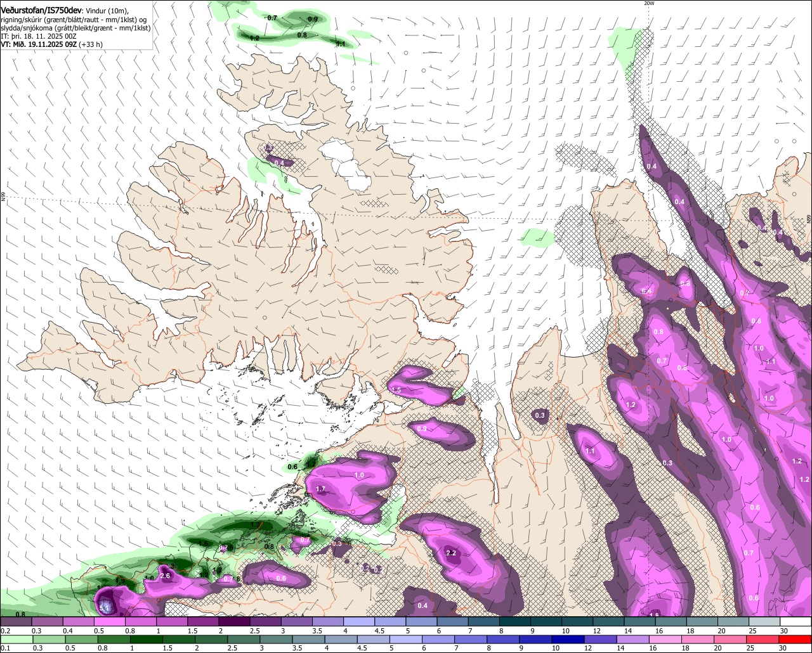Screen dimensions: 812x653
Task: Click the '1.5' precipitation value on the map
Action: pos(396,389)
